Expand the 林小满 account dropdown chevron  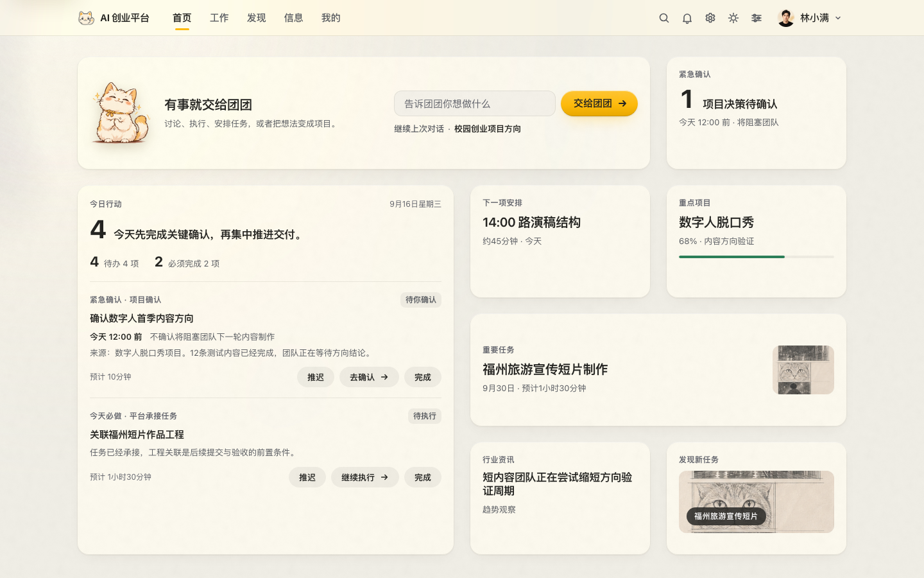838,18
